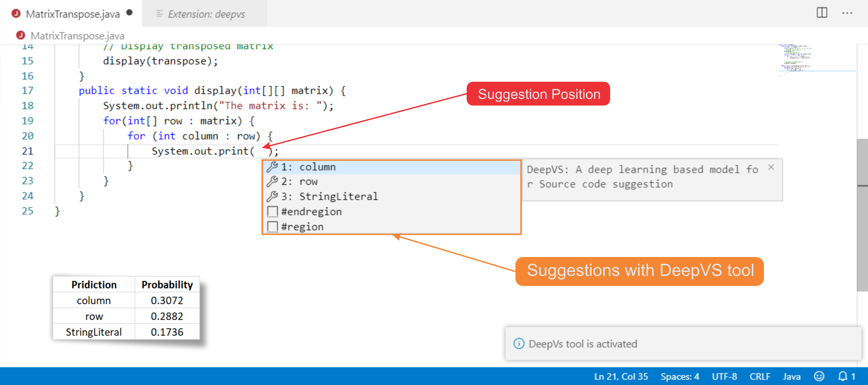Click 'public static void display' declaration

158,91
